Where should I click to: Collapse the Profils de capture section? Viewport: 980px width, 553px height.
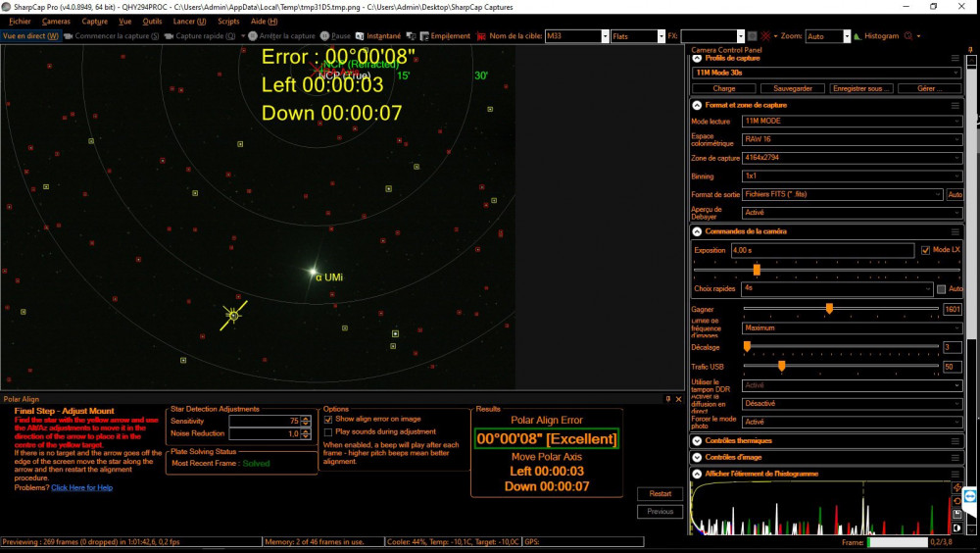697,58
